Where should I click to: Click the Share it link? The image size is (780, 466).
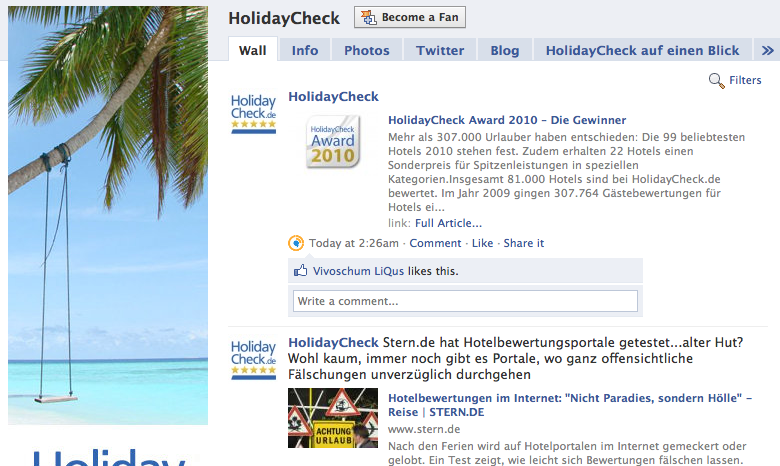(x=524, y=243)
